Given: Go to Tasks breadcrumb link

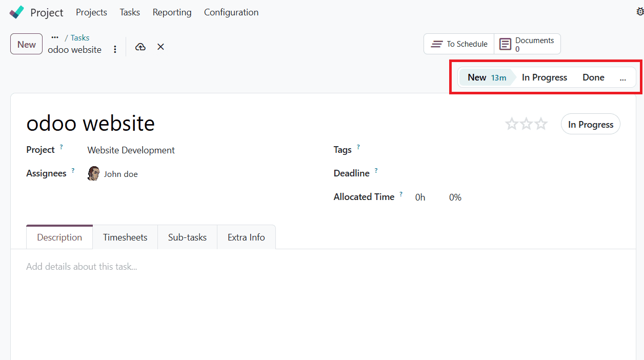Looking at the screenshot, I should [80, 37].
